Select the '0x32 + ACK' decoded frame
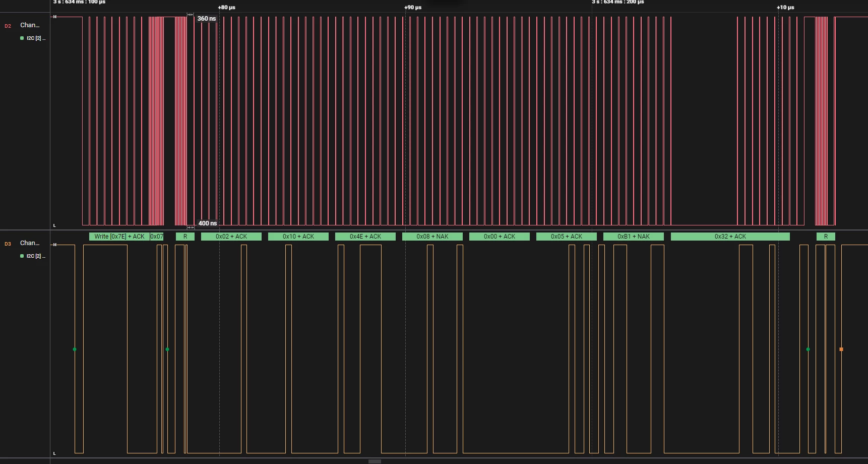The width and height of the screenshot is (868, 464). coord(730,237)
